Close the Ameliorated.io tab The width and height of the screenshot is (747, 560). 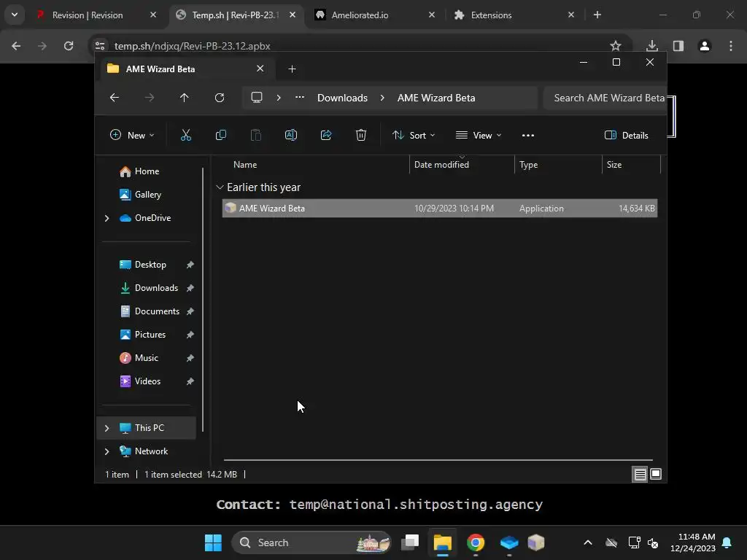432,15
